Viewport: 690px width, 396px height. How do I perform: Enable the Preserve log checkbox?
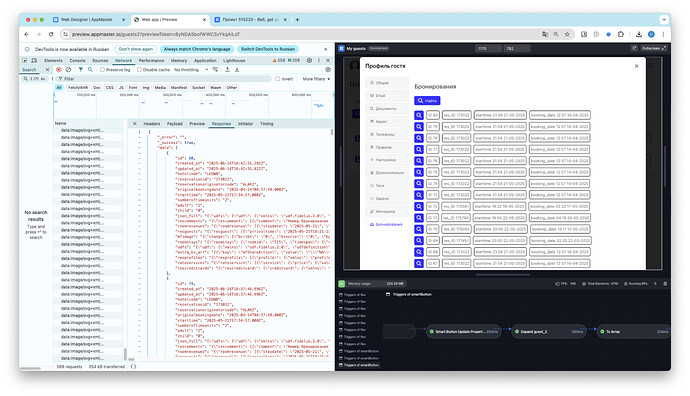(102, 70)
